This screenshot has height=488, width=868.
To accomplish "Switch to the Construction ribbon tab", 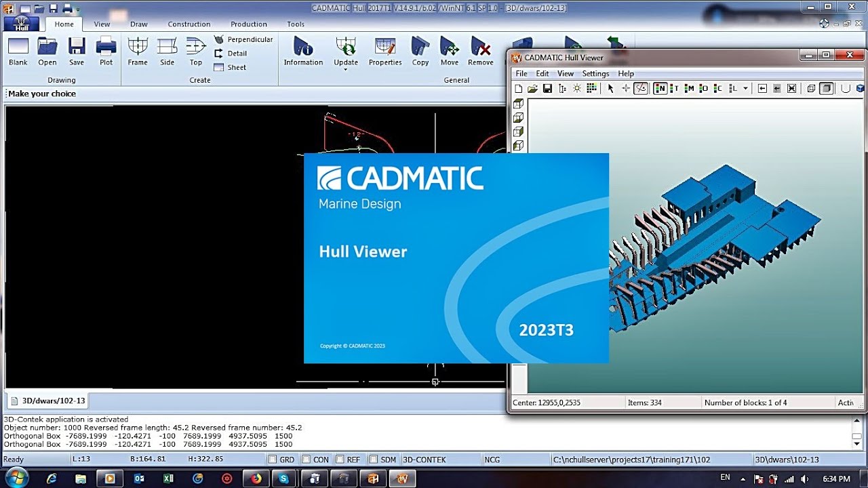I will tap(189, 24).
